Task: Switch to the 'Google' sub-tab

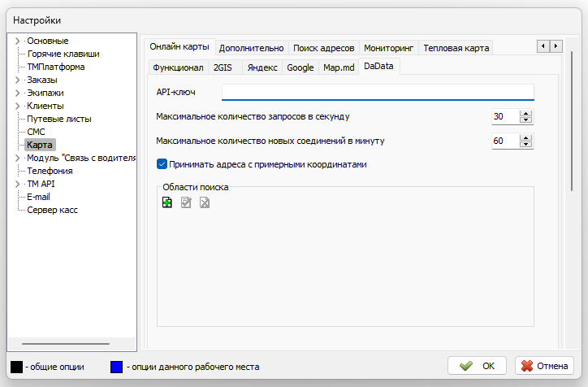Action: (x=300, y=67)
